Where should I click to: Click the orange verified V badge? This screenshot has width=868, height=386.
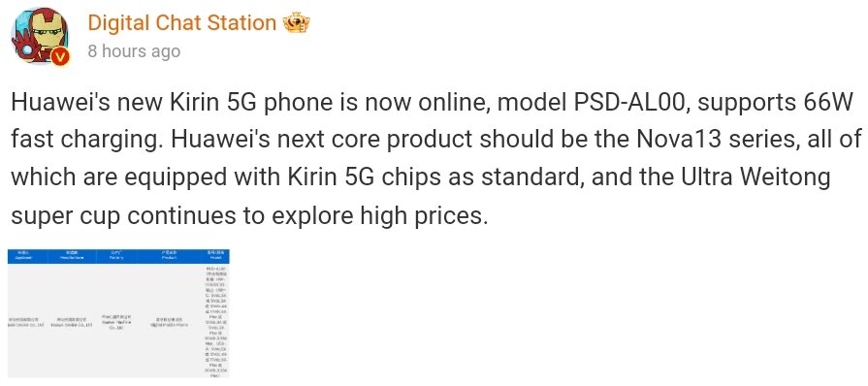click(60, 56)
